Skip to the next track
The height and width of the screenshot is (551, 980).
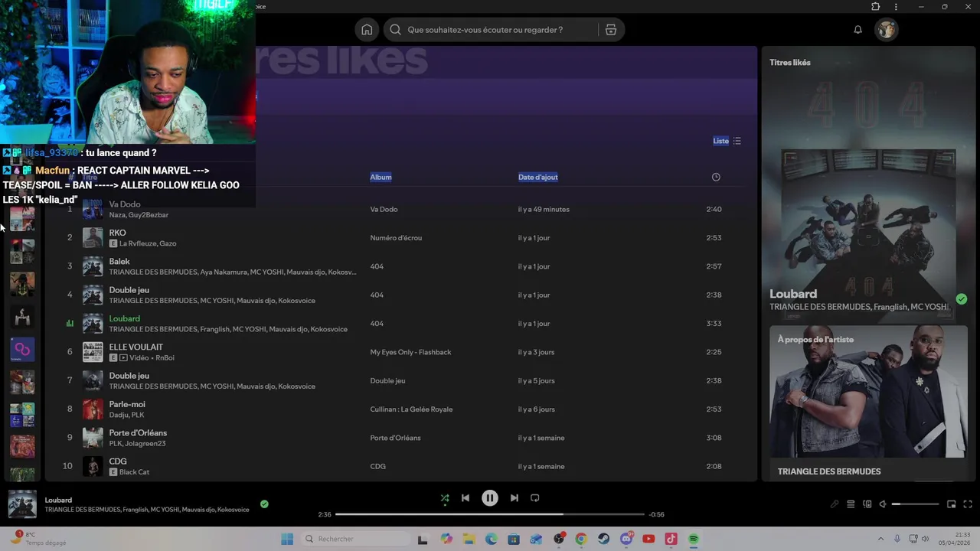coord(514,498)
